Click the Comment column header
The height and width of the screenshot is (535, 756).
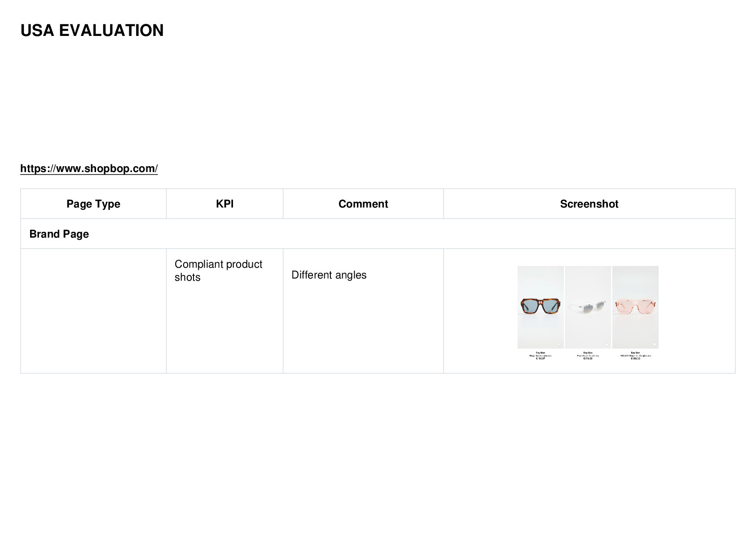(363, 204)
